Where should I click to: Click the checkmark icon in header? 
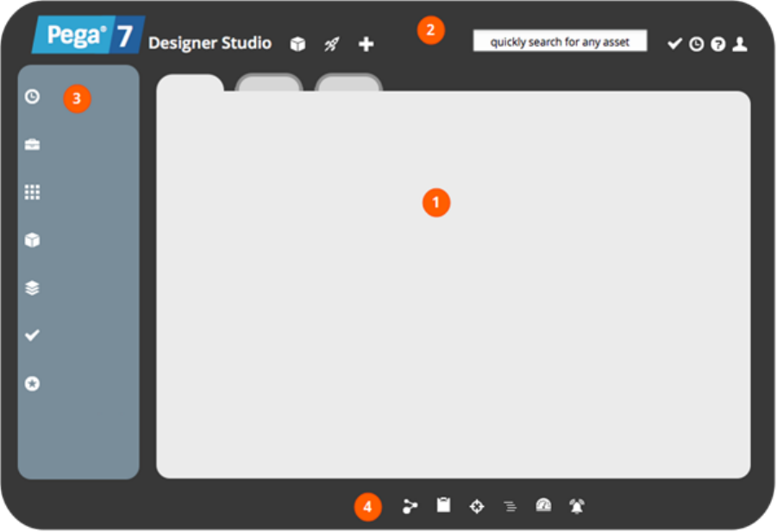point(674,44)
